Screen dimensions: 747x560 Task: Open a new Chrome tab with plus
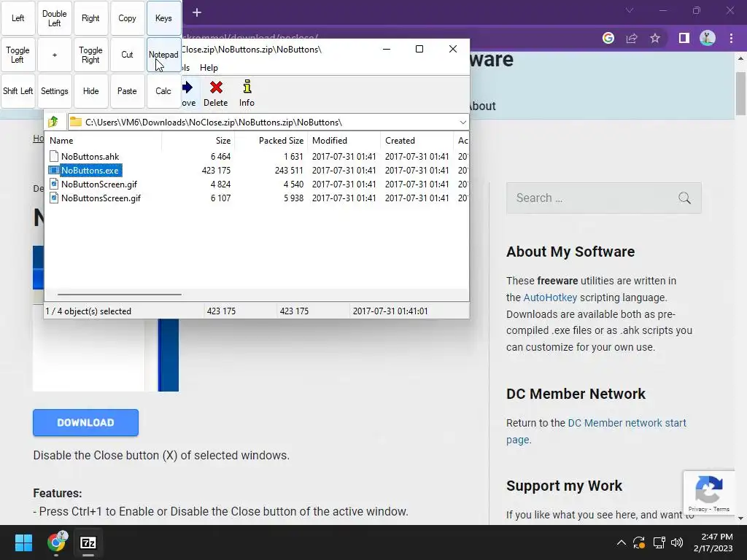click(x=197, y=12)
